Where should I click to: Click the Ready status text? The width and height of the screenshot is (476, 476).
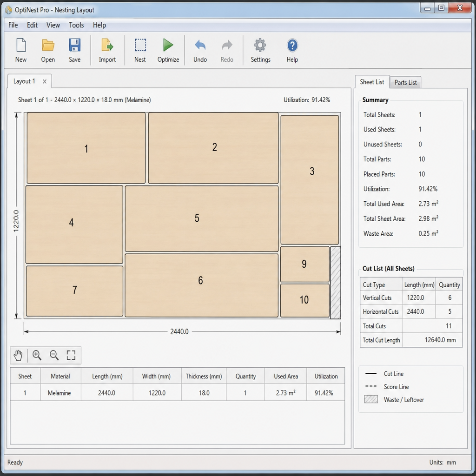15,463
